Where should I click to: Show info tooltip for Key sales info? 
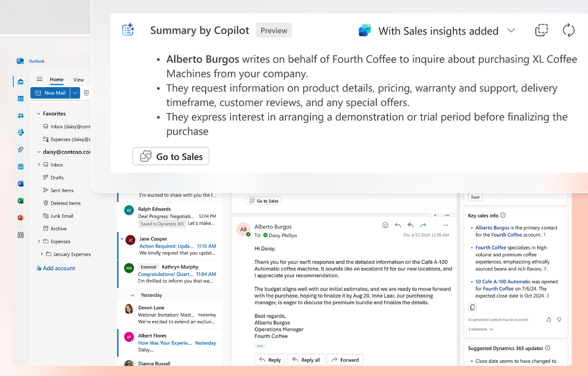click(x=503, y=215)
